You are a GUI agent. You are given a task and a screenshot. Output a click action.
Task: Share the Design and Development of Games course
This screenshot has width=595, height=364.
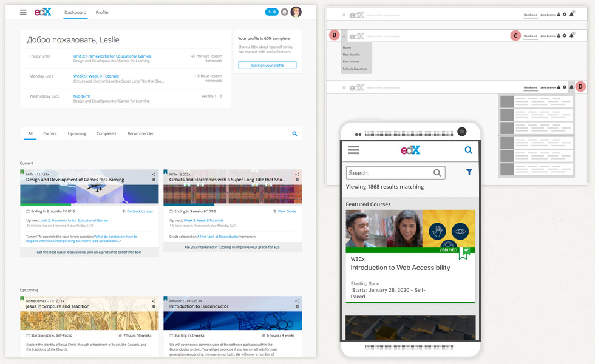click(154, 175)
